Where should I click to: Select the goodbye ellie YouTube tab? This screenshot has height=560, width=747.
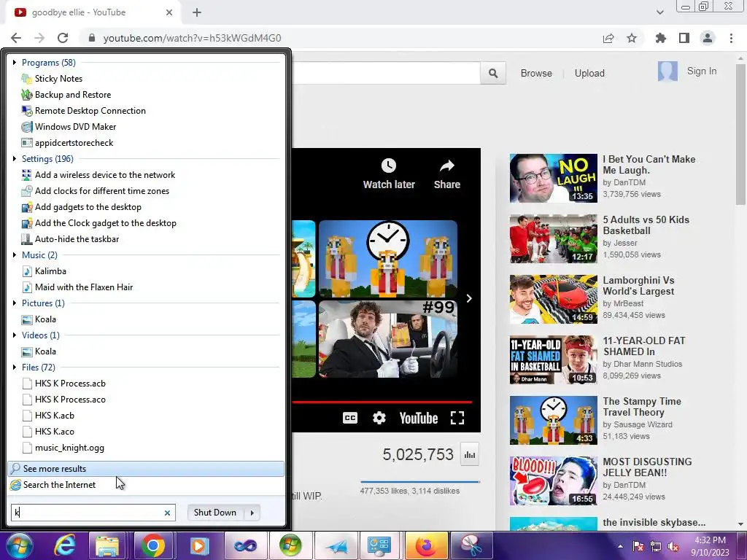tap(94, 12)
